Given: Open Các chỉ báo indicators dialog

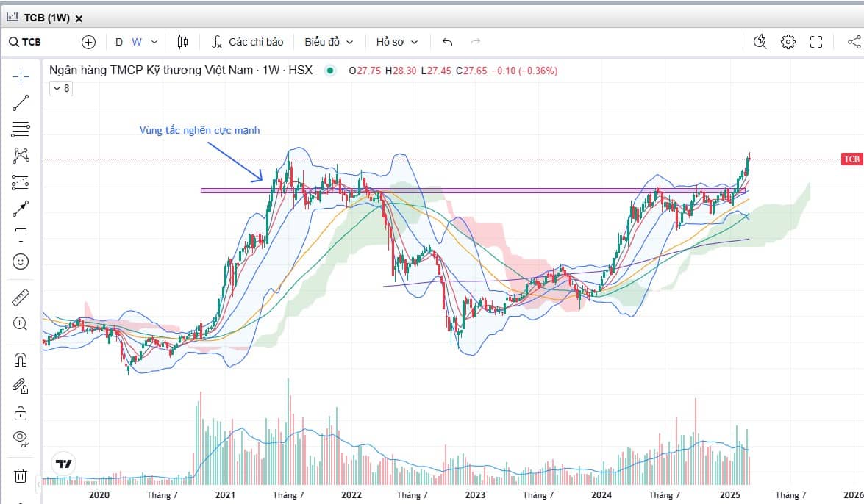Looking at the screenshot, I should [x=247, y=42].
